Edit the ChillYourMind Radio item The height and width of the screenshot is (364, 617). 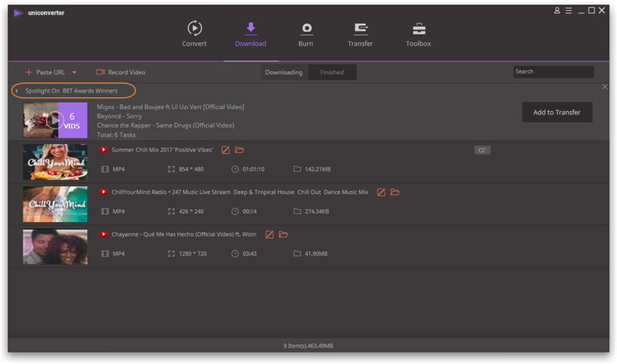(x=381, y=192)
